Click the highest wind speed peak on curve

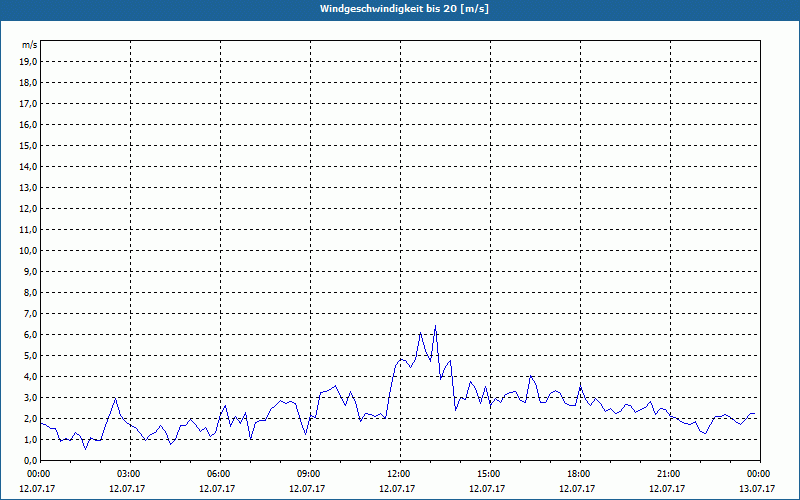[435, 326]
